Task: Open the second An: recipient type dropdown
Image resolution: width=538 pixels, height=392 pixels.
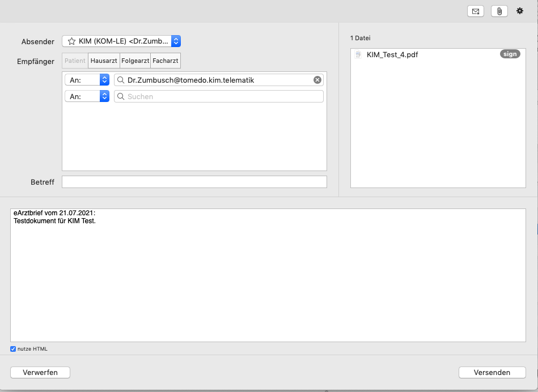Action: click(87, 96)
